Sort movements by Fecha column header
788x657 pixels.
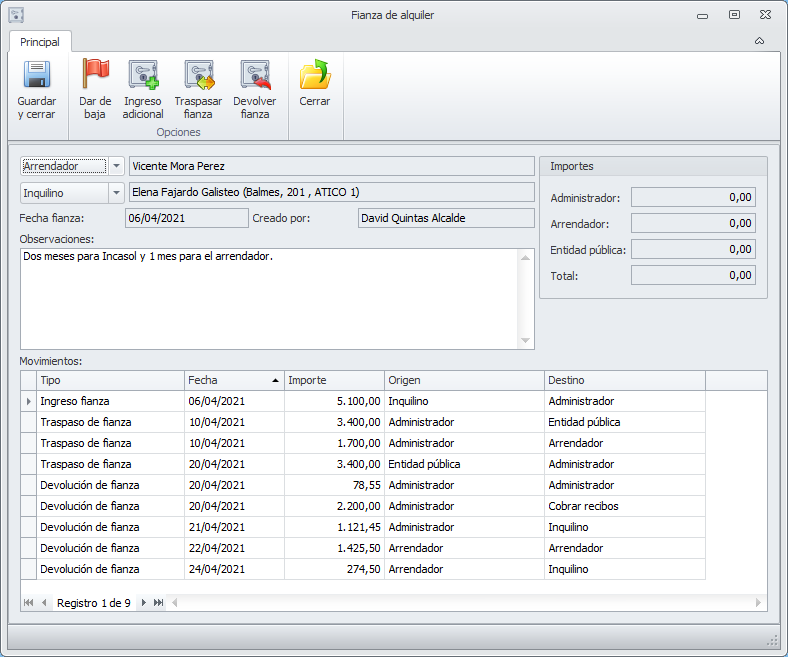234,380
